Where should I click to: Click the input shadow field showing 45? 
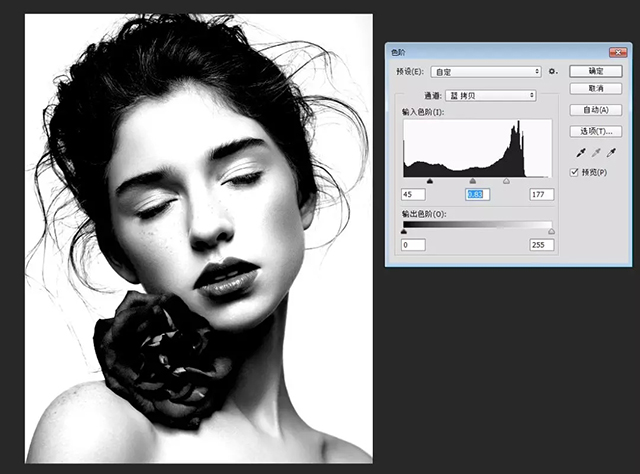click(x=413, y=194)
